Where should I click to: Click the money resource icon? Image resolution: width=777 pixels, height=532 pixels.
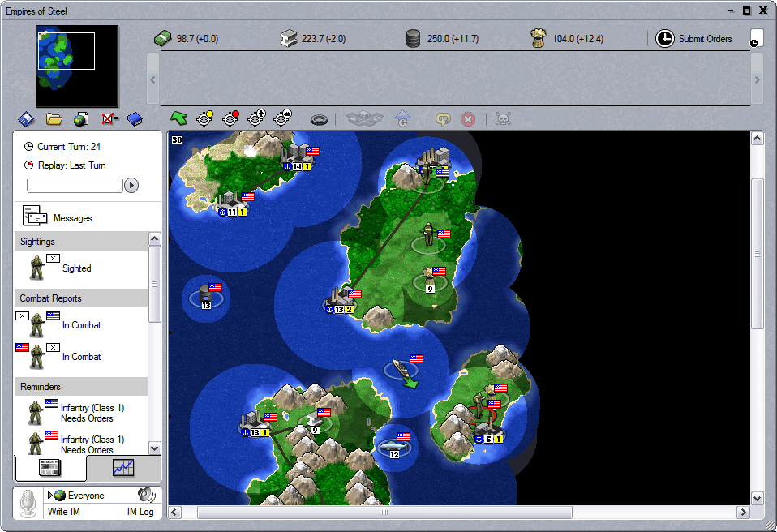(163, 39)
